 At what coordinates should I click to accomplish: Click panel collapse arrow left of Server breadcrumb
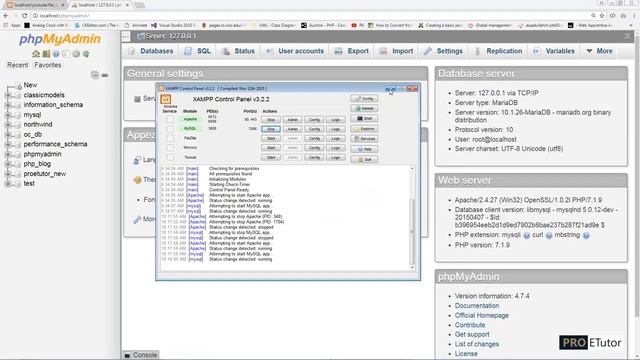pos(126,36)
